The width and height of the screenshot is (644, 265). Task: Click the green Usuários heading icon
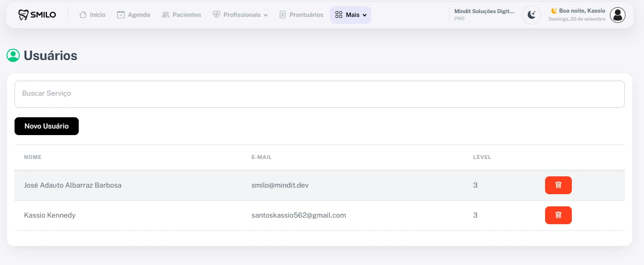tap(13, 55)
